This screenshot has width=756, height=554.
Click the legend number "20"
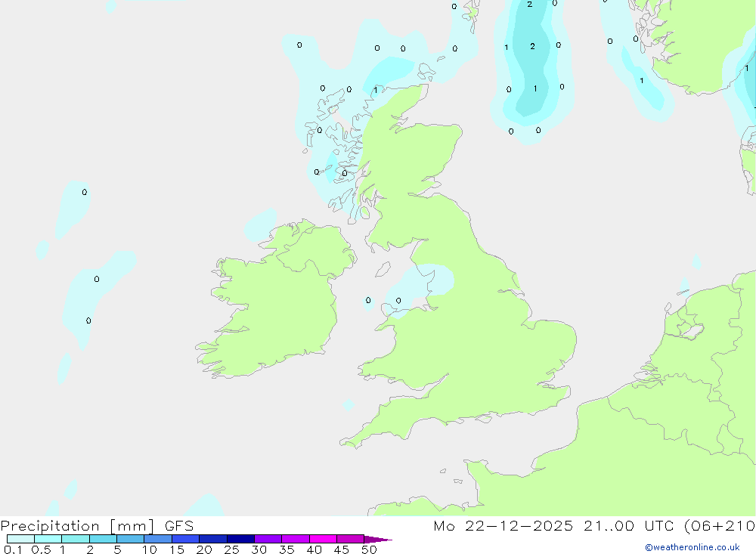204,549
